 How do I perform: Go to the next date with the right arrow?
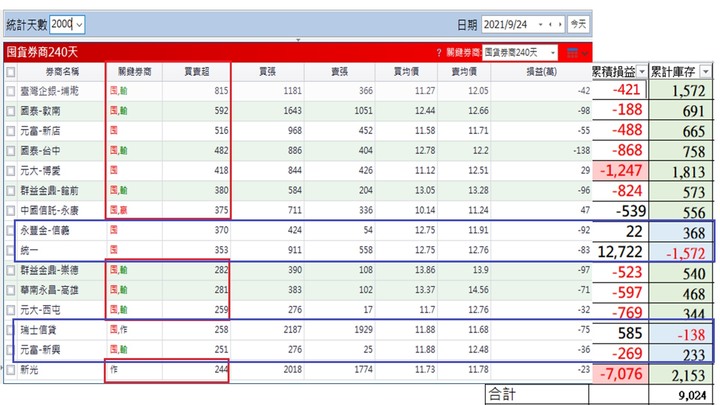pos(560,24)
